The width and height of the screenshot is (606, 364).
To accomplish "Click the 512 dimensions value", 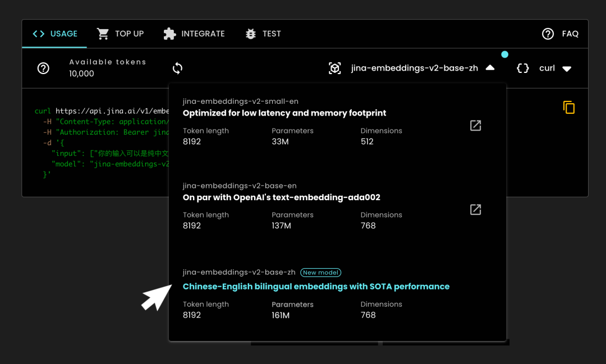I will click(367, 142).
